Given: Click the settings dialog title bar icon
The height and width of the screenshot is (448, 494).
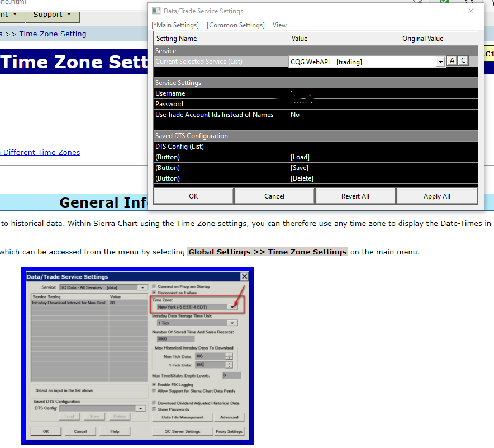Looking at the screenshot, I should 156,11.
